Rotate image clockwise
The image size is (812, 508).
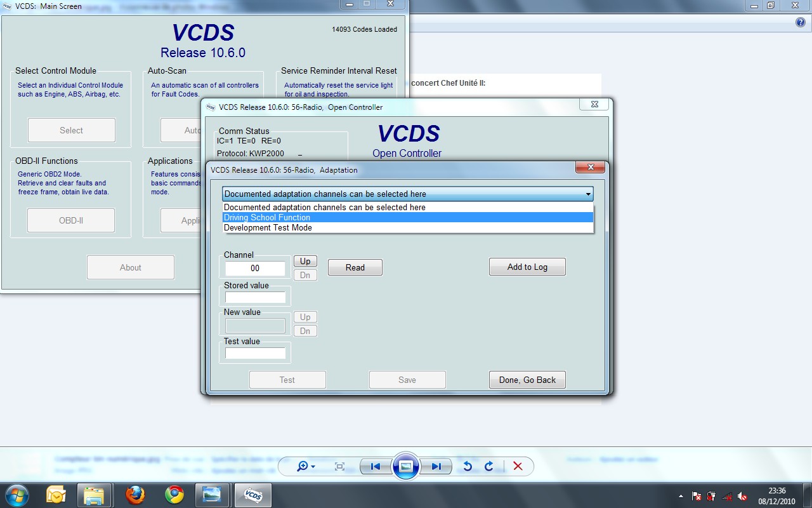pos(489,467)
